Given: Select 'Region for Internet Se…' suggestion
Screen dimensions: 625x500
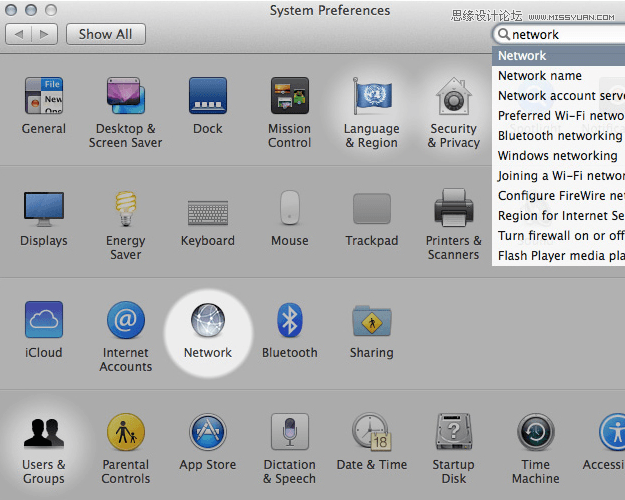Looking at the screenshot, I should (558, 215).
